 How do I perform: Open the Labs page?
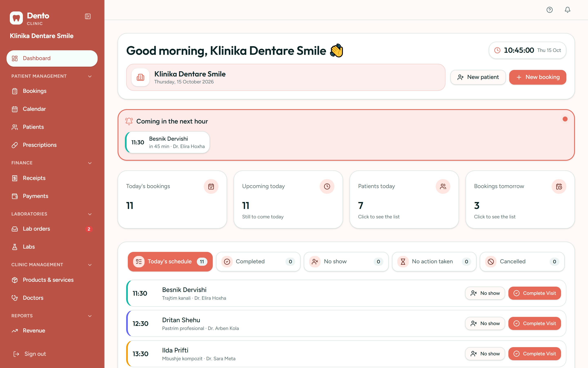pyautogui.click(x=52, y=247)
